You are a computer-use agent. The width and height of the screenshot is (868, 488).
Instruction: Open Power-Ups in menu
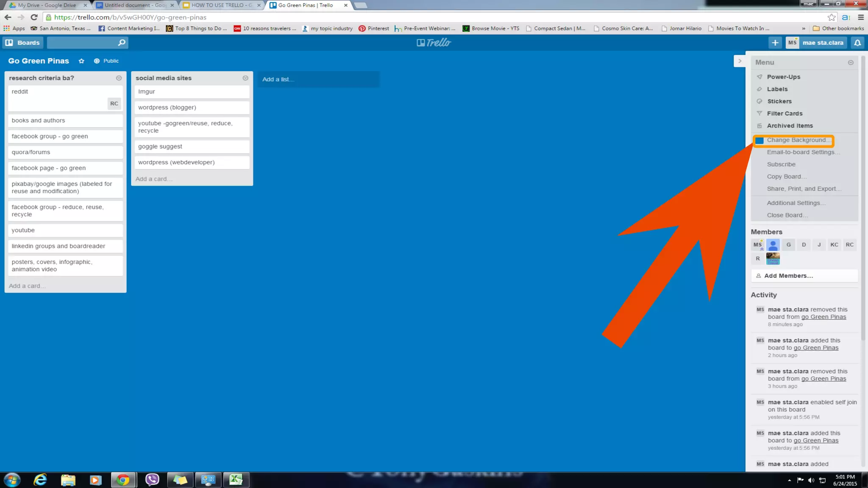783,77
